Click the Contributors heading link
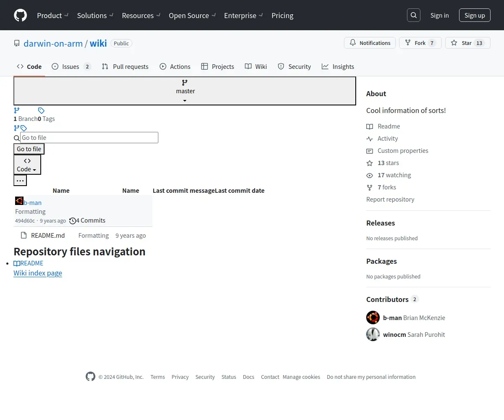 click(x=393, y=299)
